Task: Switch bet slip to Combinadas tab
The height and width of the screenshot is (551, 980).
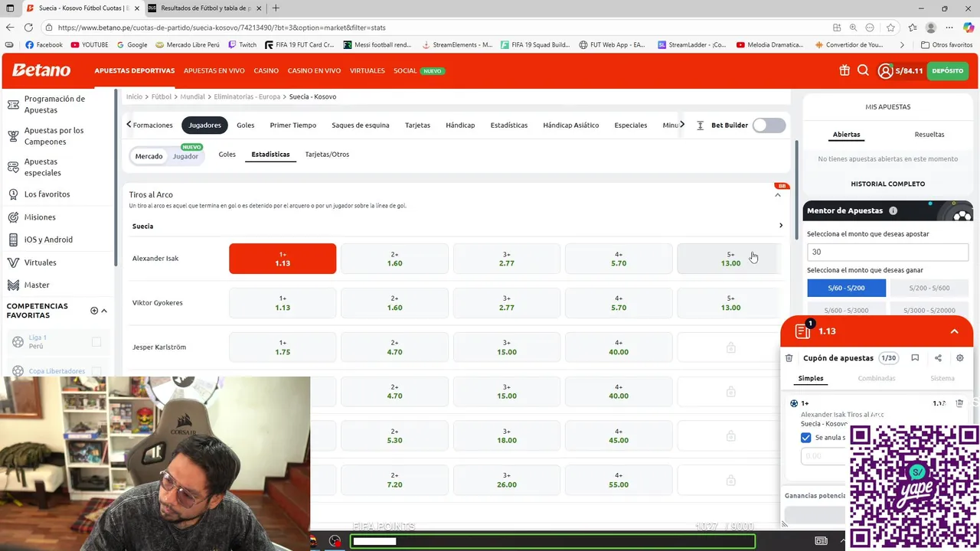Action: pos(877,378)
